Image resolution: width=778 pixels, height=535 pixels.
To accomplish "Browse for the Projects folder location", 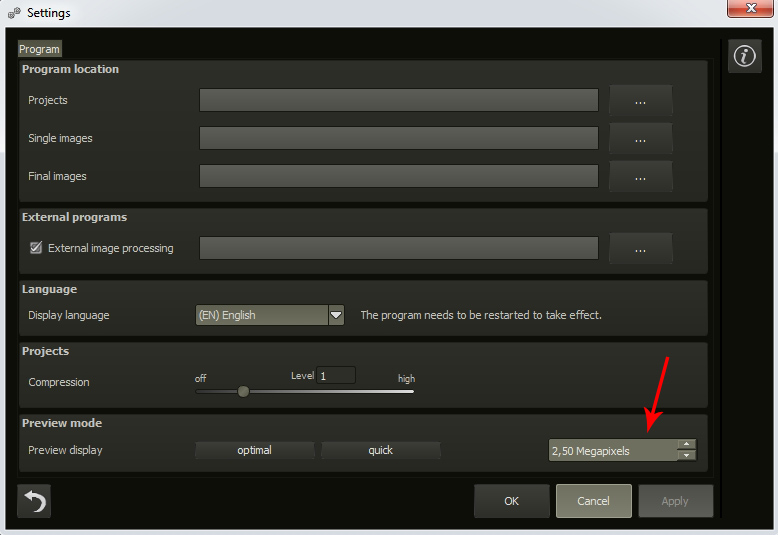I will coord(640,100).
